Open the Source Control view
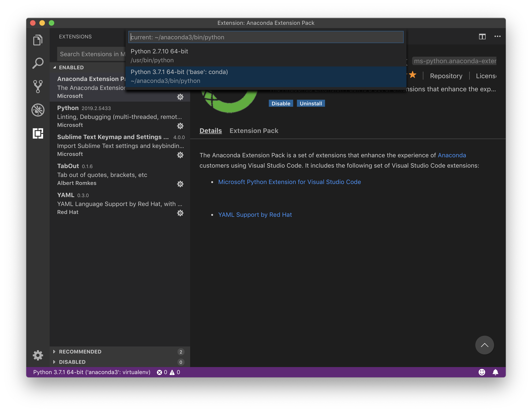The image size is (532, 412). pos(38,86)
